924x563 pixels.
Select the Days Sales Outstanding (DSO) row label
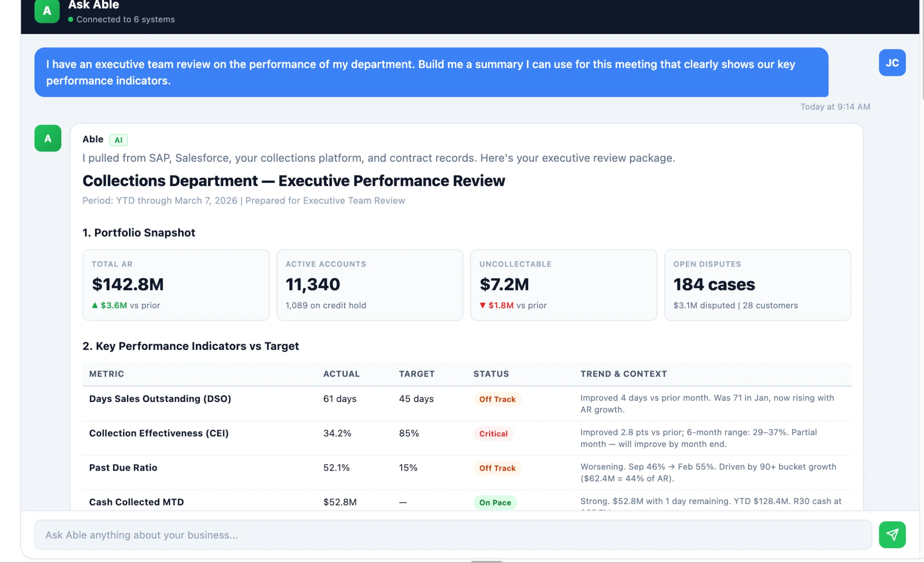(160, 398)
